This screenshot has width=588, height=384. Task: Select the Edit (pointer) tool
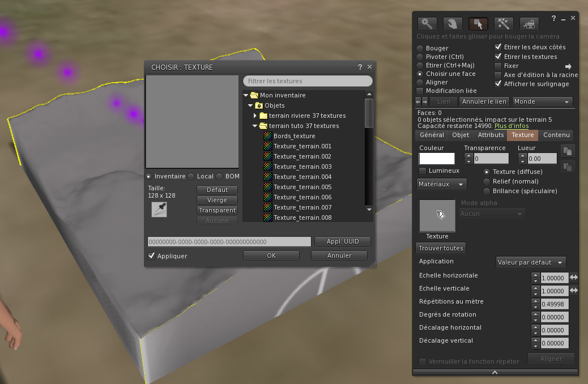pos(478,24)
